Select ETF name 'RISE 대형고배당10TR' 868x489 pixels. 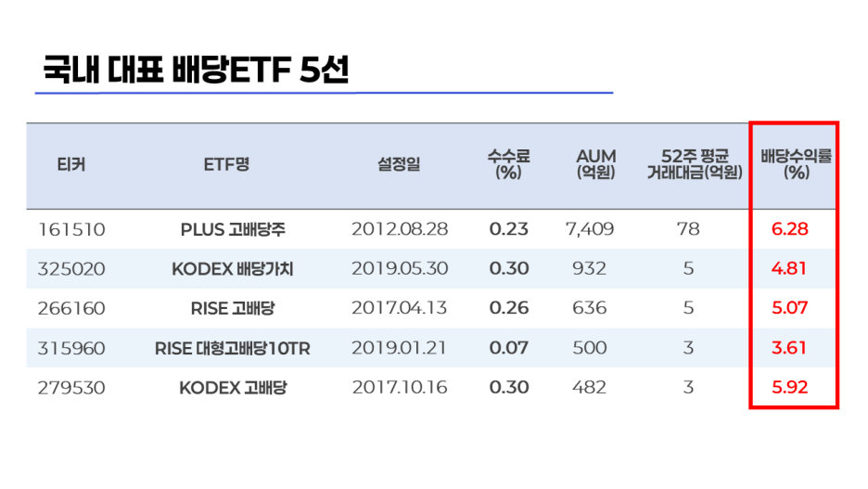point(233,348)
